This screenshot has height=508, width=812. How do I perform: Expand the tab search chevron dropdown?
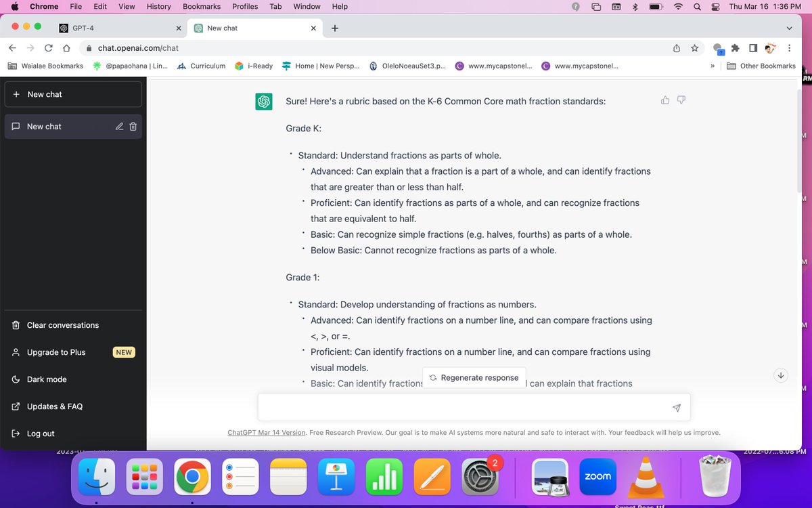[789, 28]
